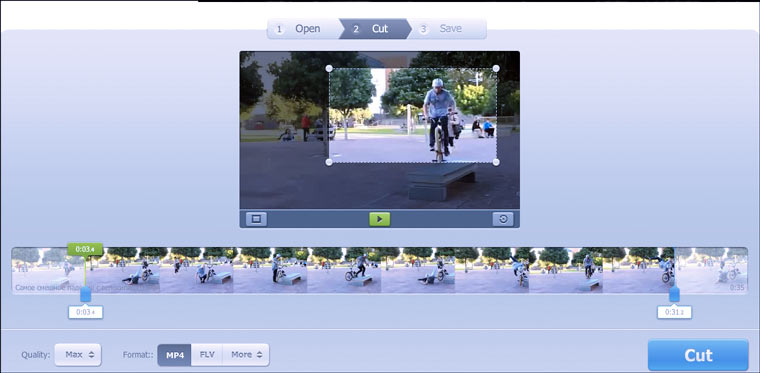760x373 pixels.
Task: Click the blue Cut button
Action: (x=698, y=355)
